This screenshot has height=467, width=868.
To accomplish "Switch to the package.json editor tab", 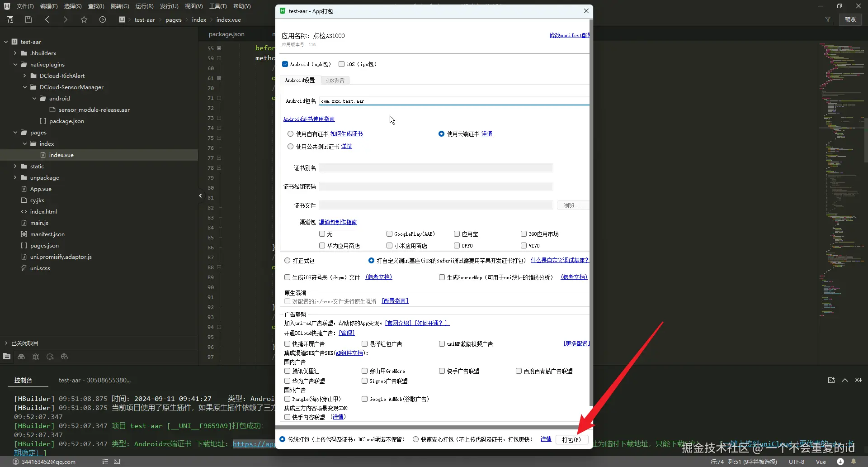I will pyautogui.click(x=226, y=34).
